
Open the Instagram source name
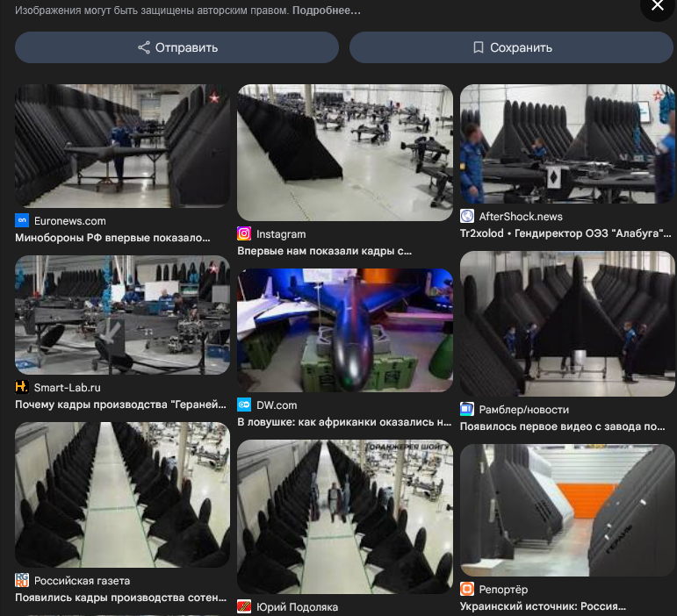[281, 234]
